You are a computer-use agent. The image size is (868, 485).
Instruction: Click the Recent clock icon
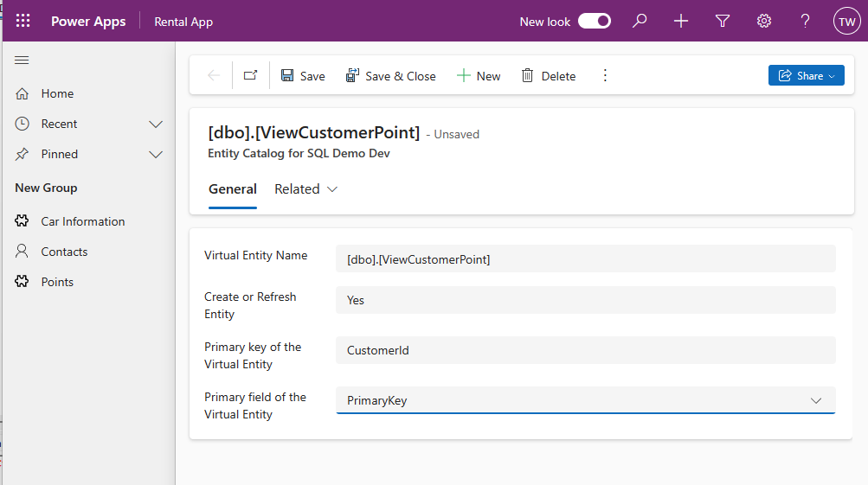point(22,124)
